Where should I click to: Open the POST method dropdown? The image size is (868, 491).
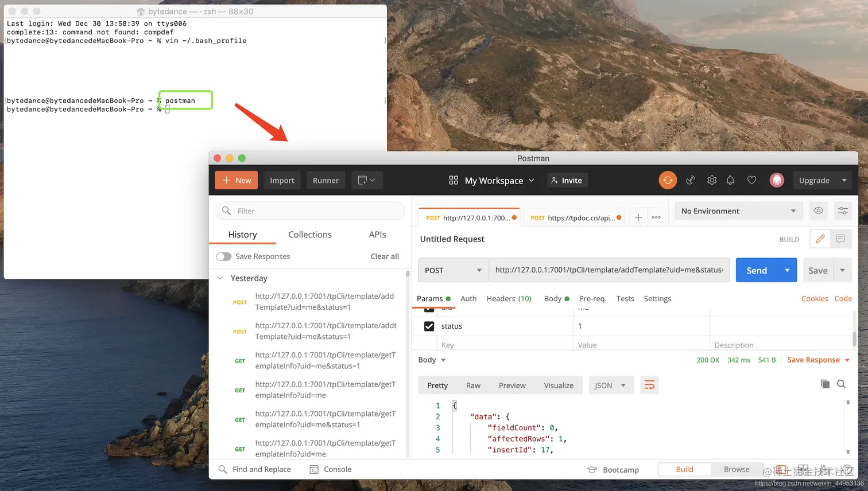pos(454,270)
